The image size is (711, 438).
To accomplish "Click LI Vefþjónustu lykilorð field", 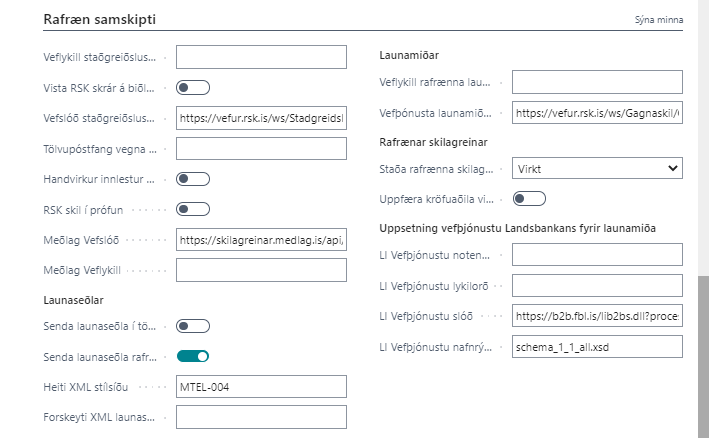I will point(596,286).
